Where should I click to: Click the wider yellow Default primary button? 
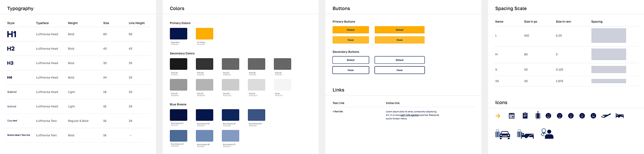[399, 30]
